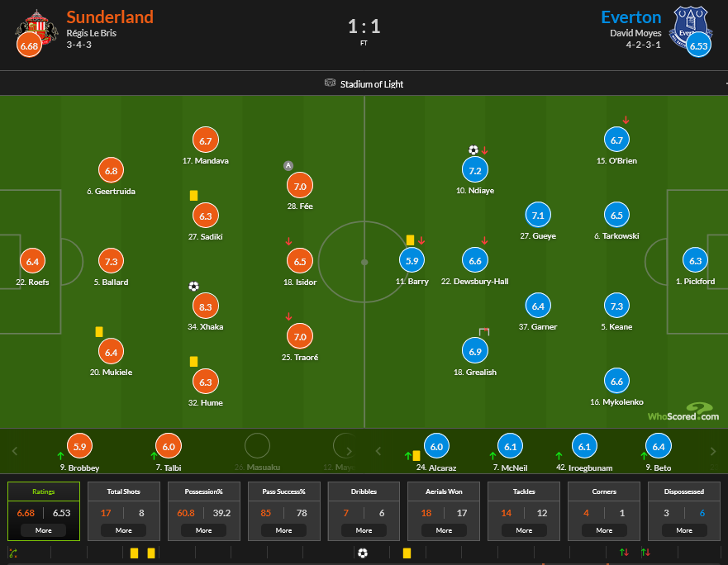Click the Sunderland club crest

(x=35, y=25)
